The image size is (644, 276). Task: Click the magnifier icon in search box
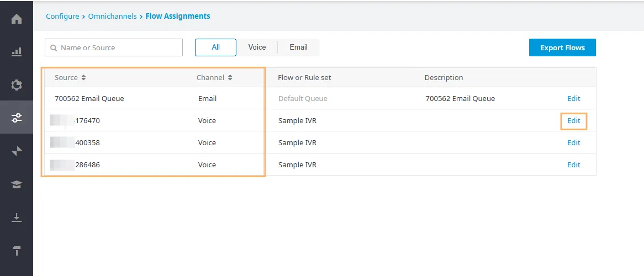click(54, 47)
